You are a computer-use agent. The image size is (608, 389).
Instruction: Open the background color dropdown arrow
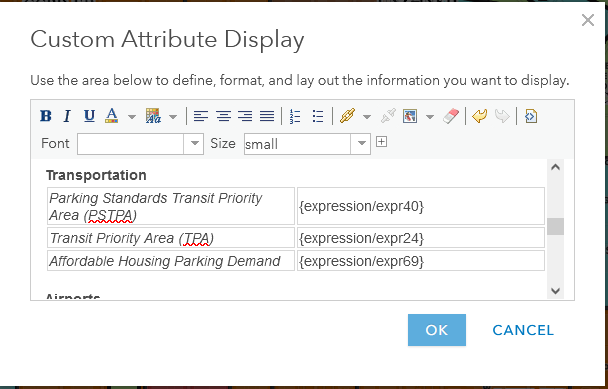coord(173,117)
